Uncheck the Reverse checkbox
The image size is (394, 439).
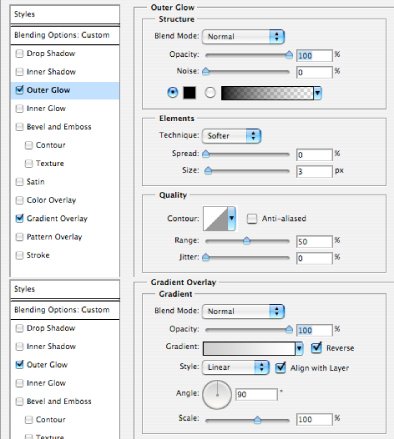click(x=316, y=348)
